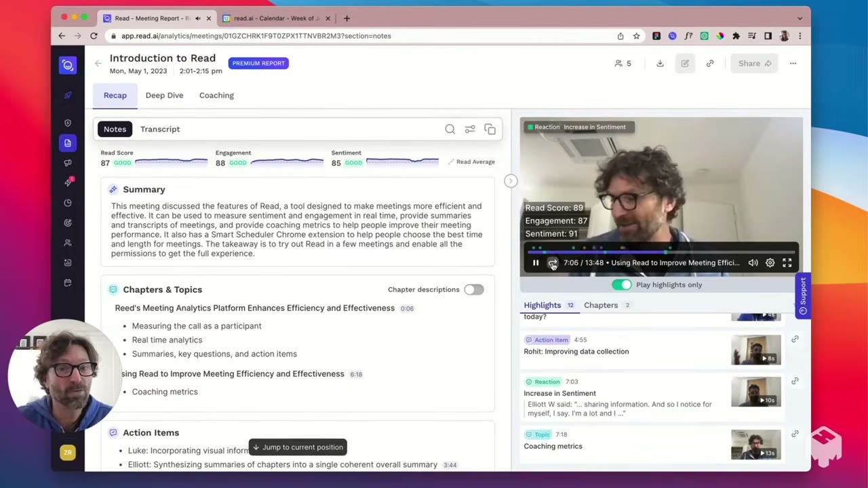Copy the report link with the chain icon
Image resolution: width=868 pixels, height=488 pixels.
(x=710, y=64)
